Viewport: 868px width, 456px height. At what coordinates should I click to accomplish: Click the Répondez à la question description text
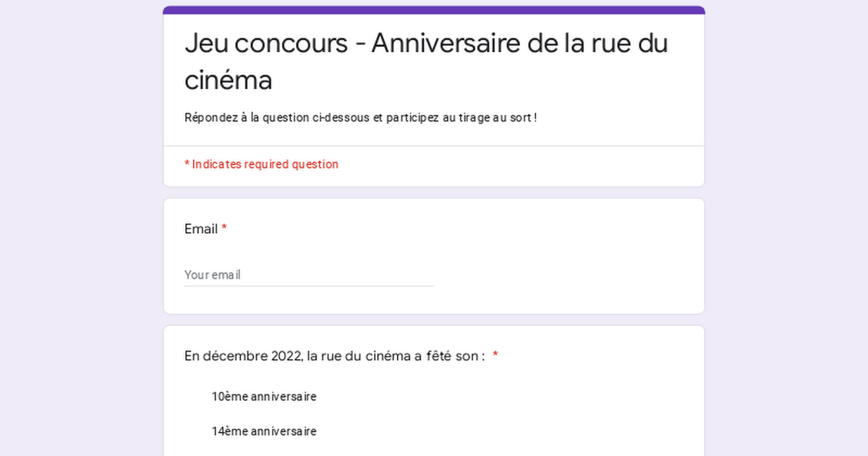[x=360, y=117]
